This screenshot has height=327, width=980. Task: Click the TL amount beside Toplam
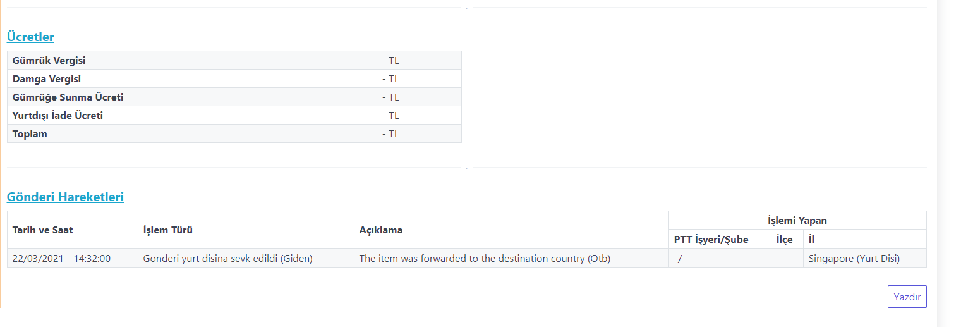point(390,134)
